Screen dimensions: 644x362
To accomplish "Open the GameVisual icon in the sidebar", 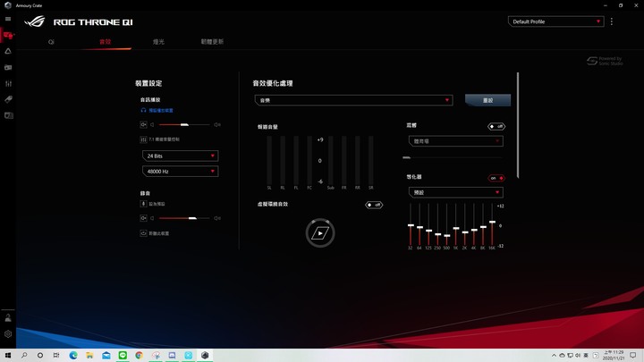I will 8,67.
